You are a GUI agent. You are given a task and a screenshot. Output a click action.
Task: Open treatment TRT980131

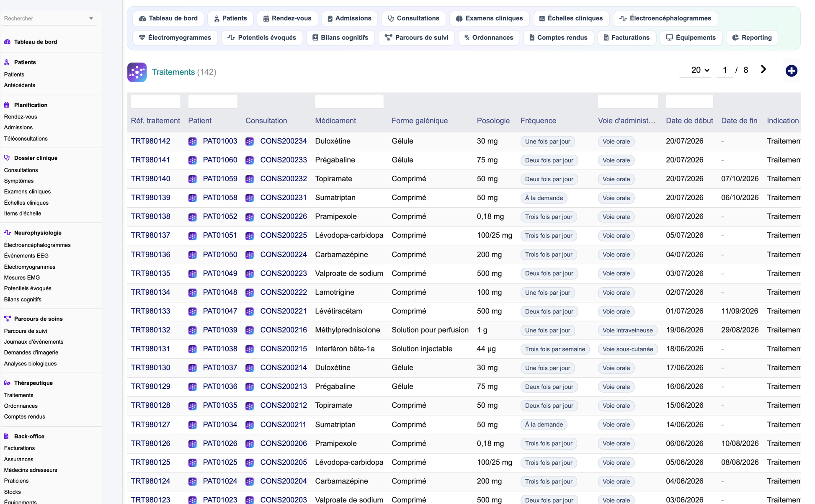tap(150, 349)
